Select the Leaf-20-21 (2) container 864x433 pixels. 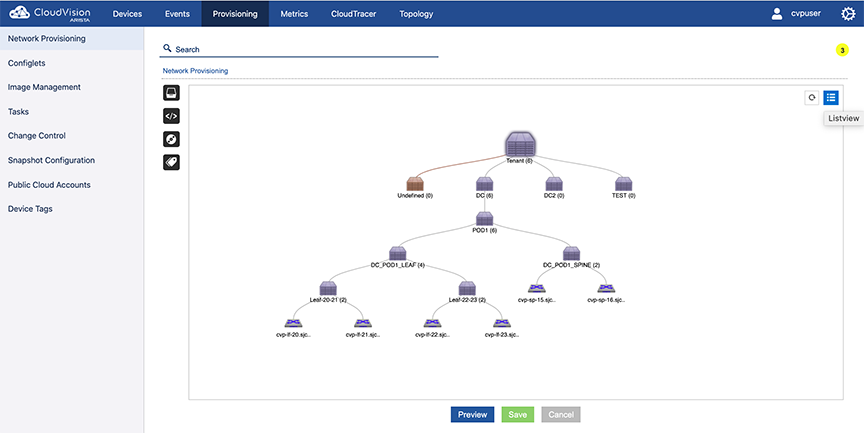(x=328, y=288)
